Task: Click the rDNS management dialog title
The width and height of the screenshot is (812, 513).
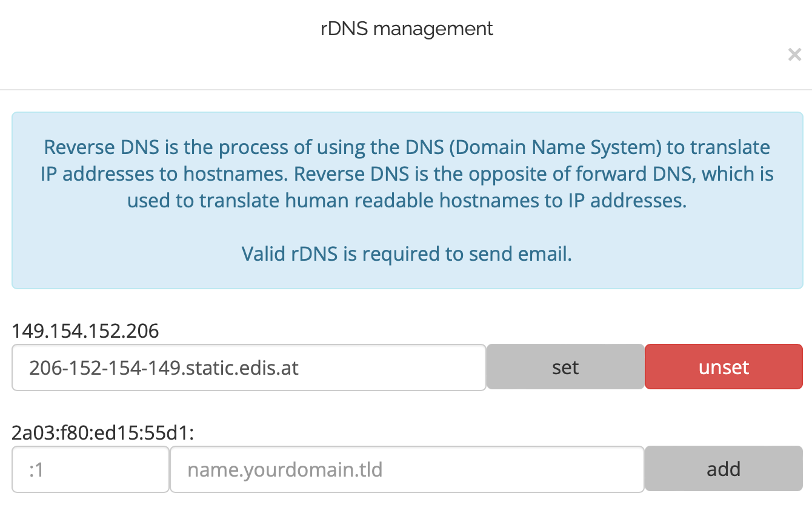Action: 407,29
